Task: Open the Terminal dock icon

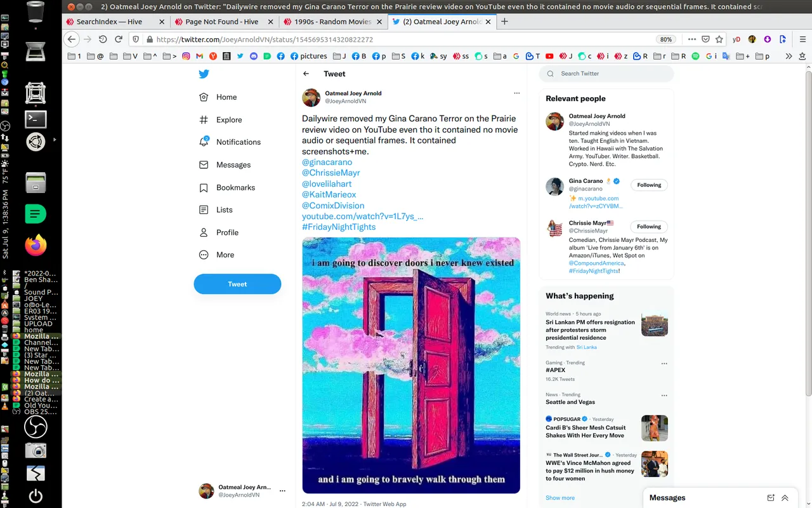Action: [36, 119]
